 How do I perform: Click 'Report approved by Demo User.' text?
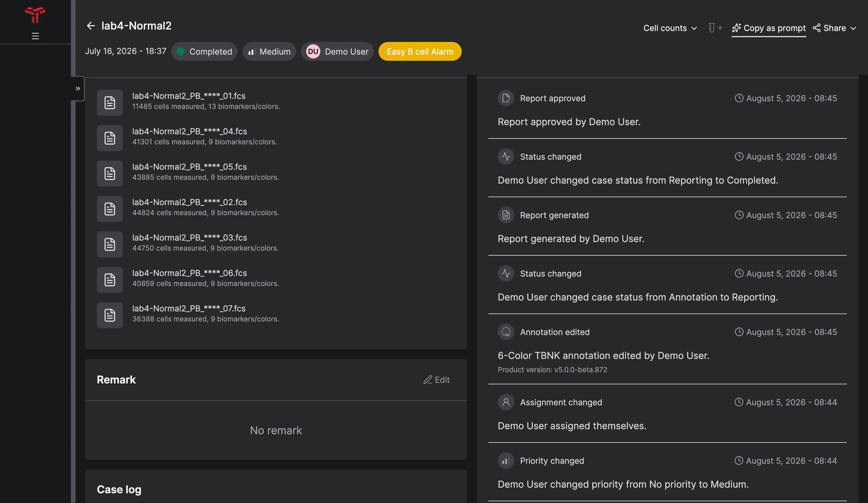point(569,122)
